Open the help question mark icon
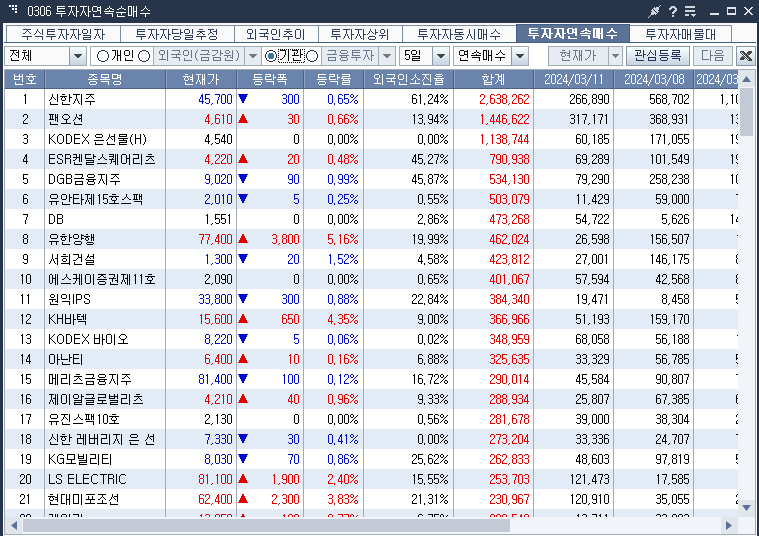The height and width of the screenshot is (536, 759). point(673,11)
